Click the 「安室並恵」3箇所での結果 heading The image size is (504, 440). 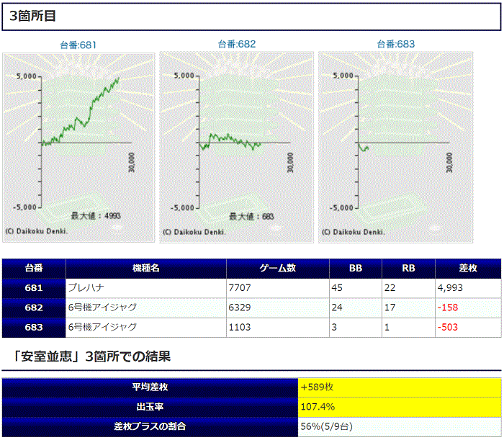[x=91, y=356]
